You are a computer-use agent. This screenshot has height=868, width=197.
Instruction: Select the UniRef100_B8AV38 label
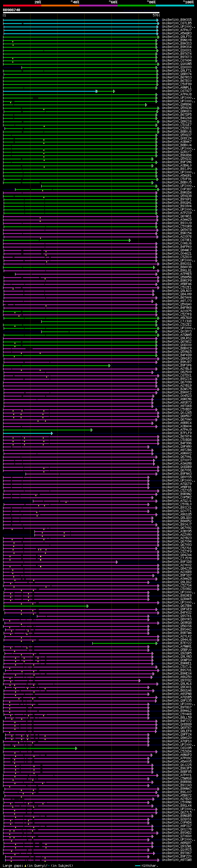point(177,267)
